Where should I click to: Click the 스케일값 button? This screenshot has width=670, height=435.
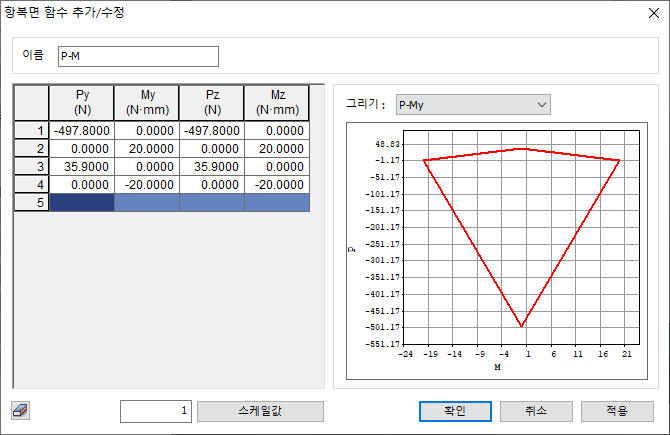point(260,411)
